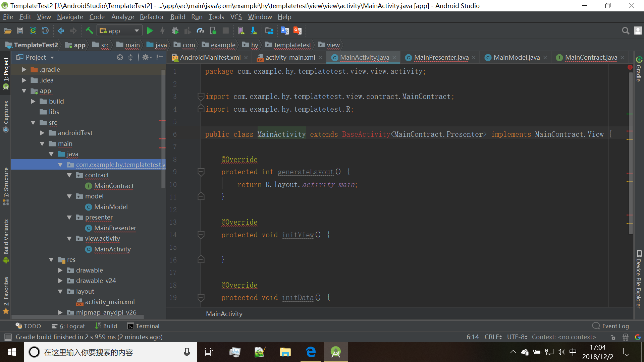Open the Event Log

click(610, 326)
